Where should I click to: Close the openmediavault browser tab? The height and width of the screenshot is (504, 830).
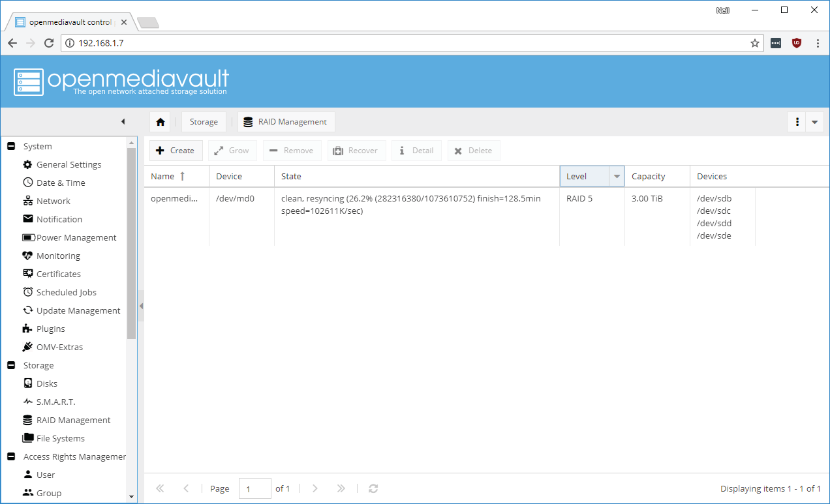(x=124, y=22)
